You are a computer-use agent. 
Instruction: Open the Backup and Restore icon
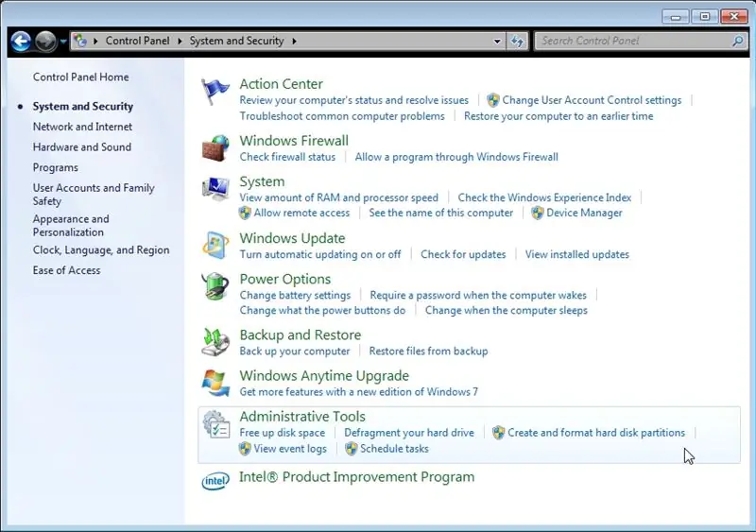tap(215, 342)
